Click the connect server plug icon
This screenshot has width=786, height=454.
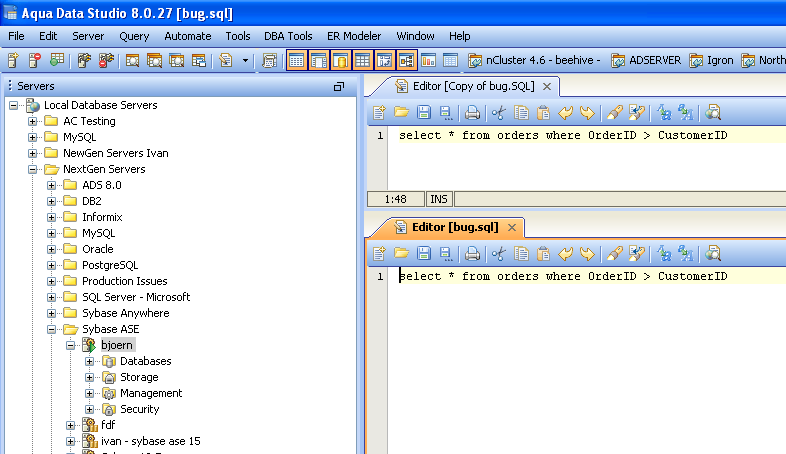click(84, 61)
